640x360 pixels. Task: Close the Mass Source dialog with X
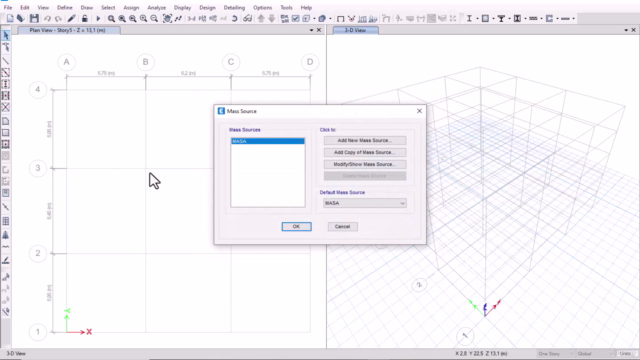(419, 111)
